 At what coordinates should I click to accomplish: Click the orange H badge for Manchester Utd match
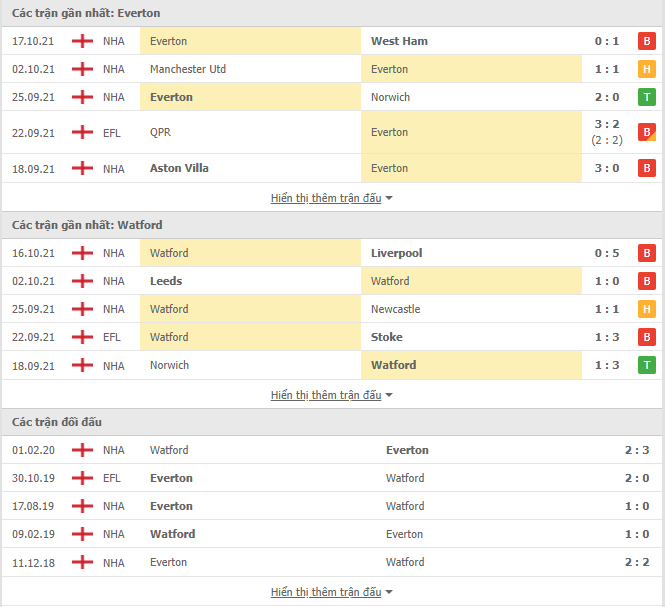(647, 69)
